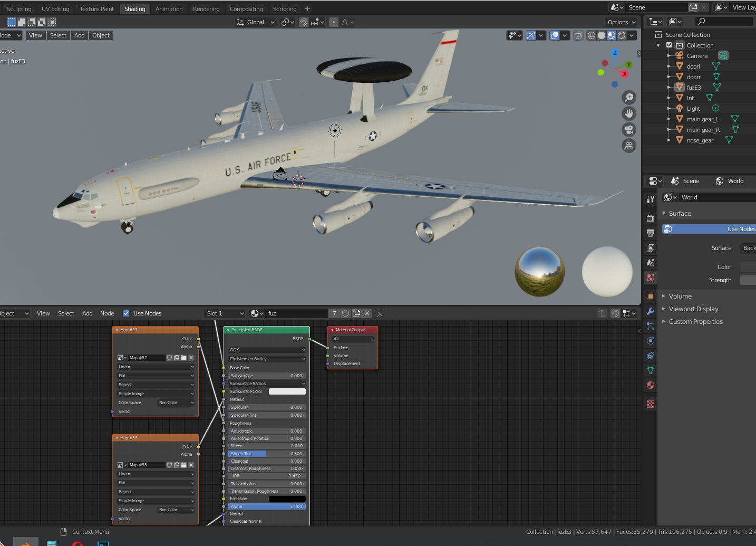Switch to the Compositing workspace tab
756x546 pixels.
click(246, 9)
